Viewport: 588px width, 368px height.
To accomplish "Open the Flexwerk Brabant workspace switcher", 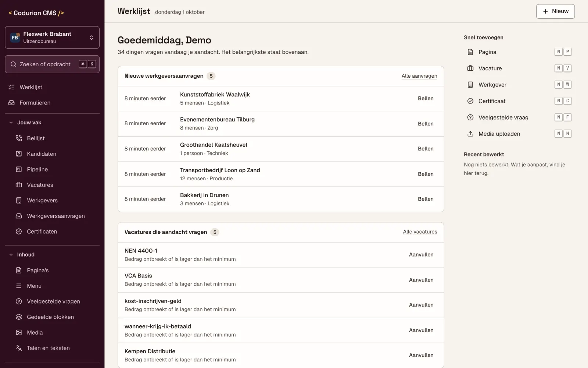I will point(52,37).
